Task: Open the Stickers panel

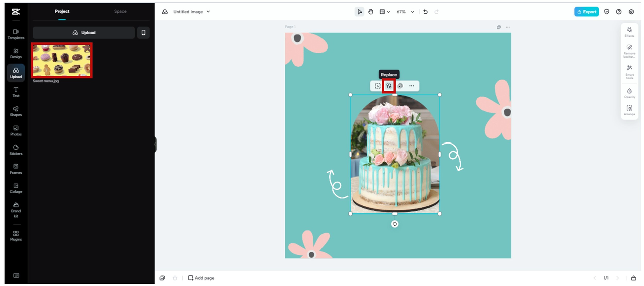Action: tap(16, 150)
